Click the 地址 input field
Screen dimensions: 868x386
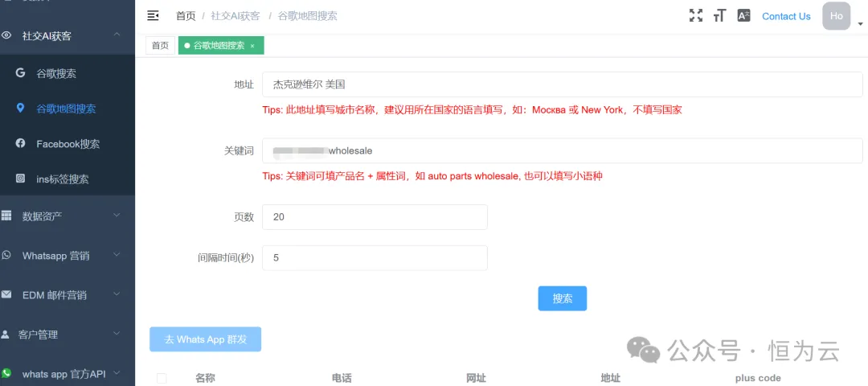[563, 84]
